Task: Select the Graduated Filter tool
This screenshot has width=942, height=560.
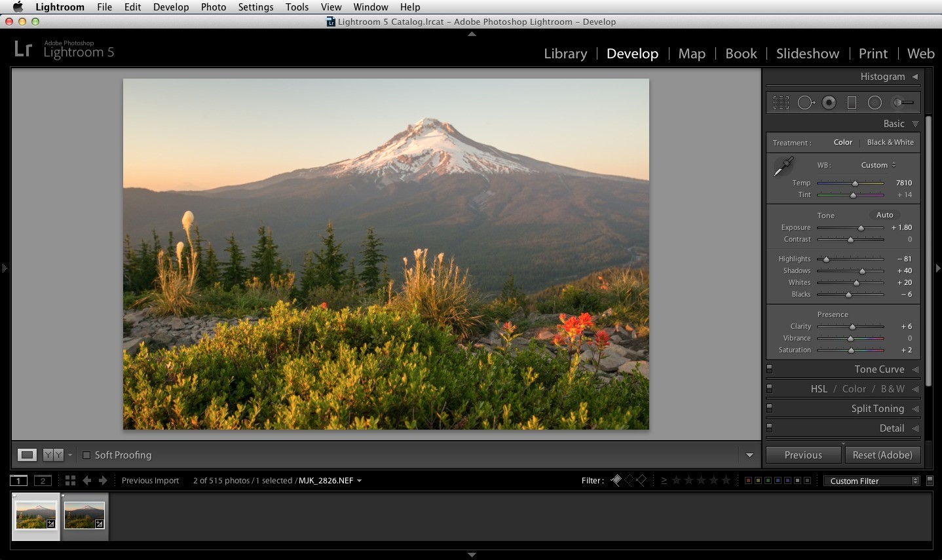Action: coord(852,103)
